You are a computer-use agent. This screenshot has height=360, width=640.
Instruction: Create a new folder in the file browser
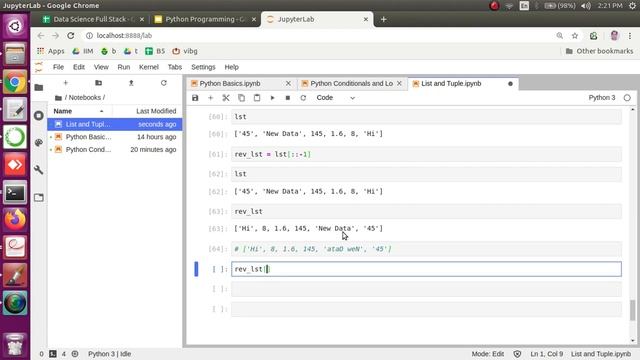pyautogui.click(x=98, y=83)
